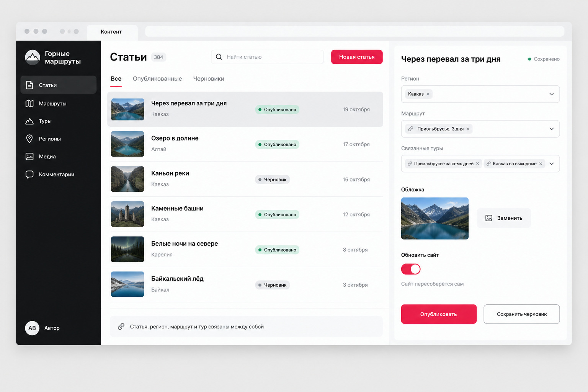Open the Озеро в долине article thumbnail
The image size is (588, 392).
[127, 144]
